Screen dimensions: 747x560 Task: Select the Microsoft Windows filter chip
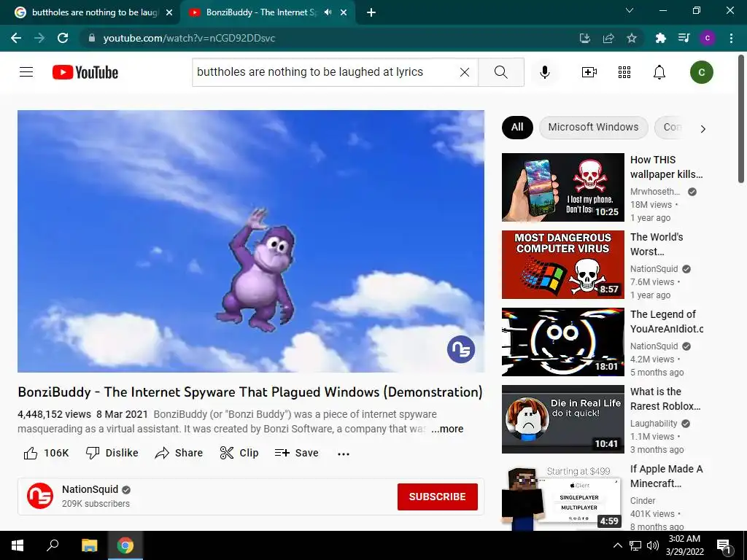[x=593, y=127]
